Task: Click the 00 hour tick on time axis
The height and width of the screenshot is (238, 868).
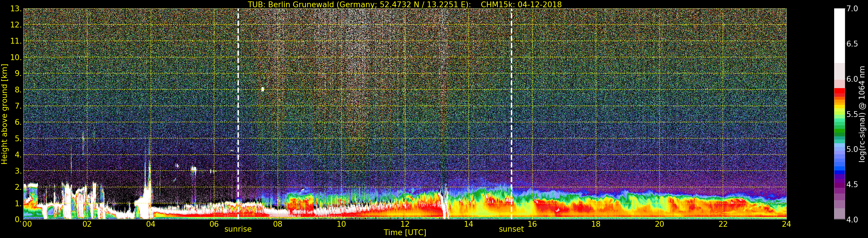Action: coord(27,224)
